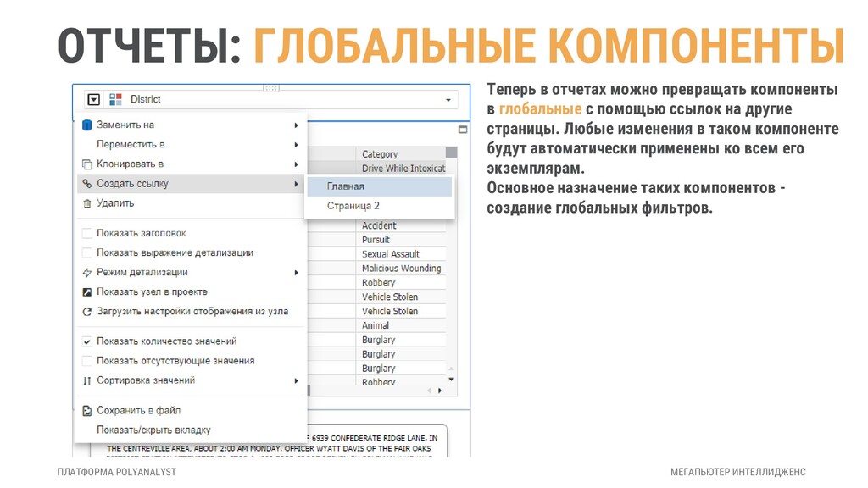The height and width of the screenshot is (488, 868).
Task: Enable Показать заголовок checkbox
Action: click(87, 234)
